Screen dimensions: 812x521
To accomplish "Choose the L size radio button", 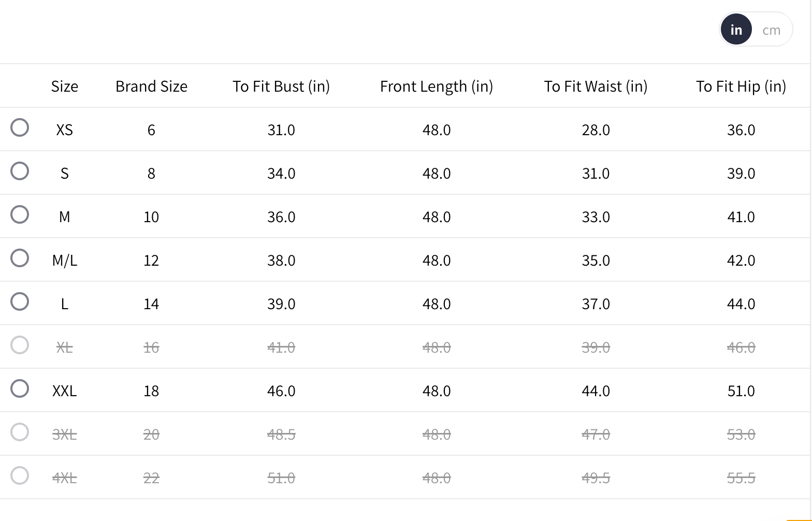I will click(x=20, y=301).
